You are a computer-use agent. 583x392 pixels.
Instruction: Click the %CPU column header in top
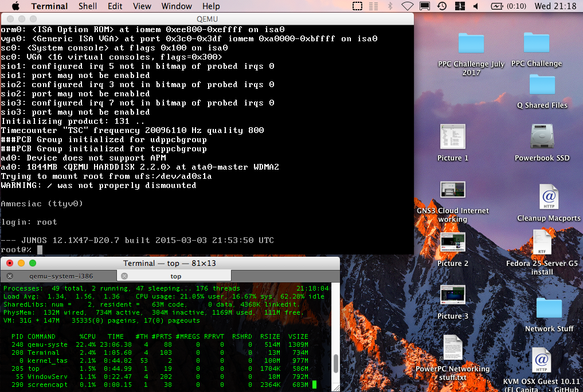click(x=87, y=336)
